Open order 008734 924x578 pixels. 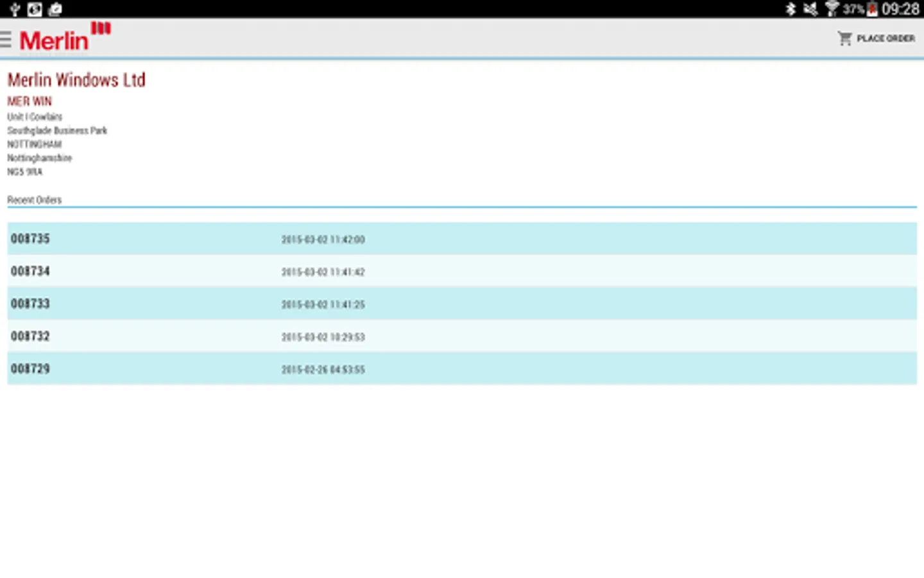point(462,271)
